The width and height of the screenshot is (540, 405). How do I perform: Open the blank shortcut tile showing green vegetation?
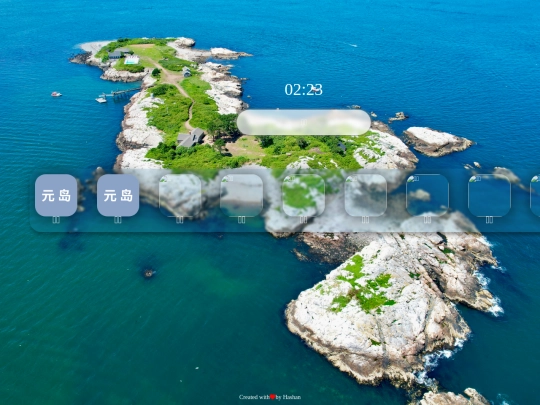pos(303,195)
